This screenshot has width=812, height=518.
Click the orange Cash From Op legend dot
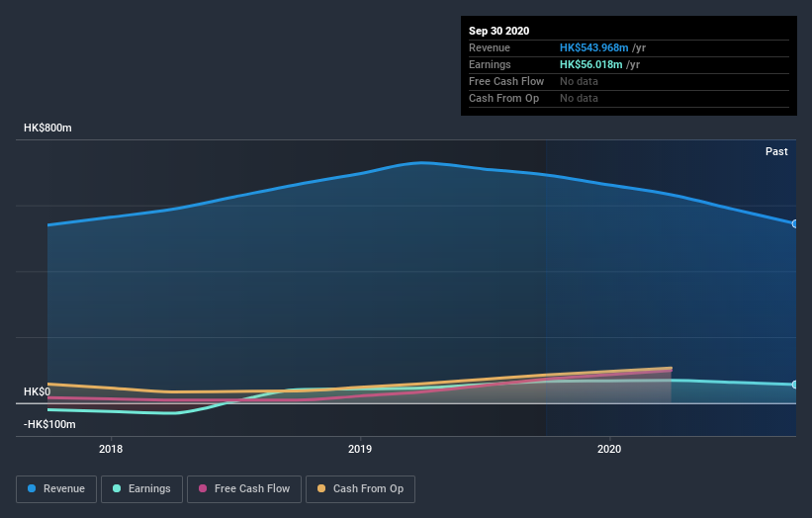(321, 488)
